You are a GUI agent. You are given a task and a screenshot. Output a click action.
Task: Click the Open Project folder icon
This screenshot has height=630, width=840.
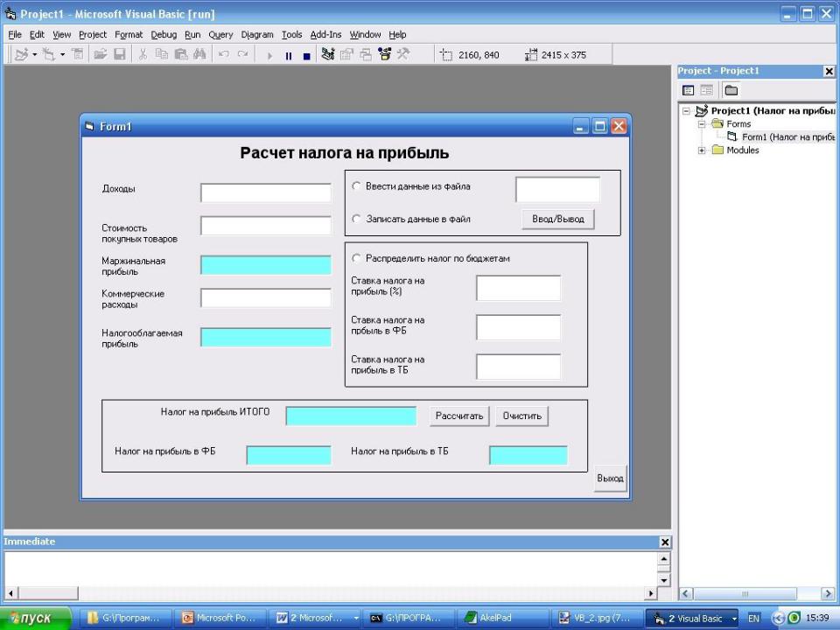point(100,54)
